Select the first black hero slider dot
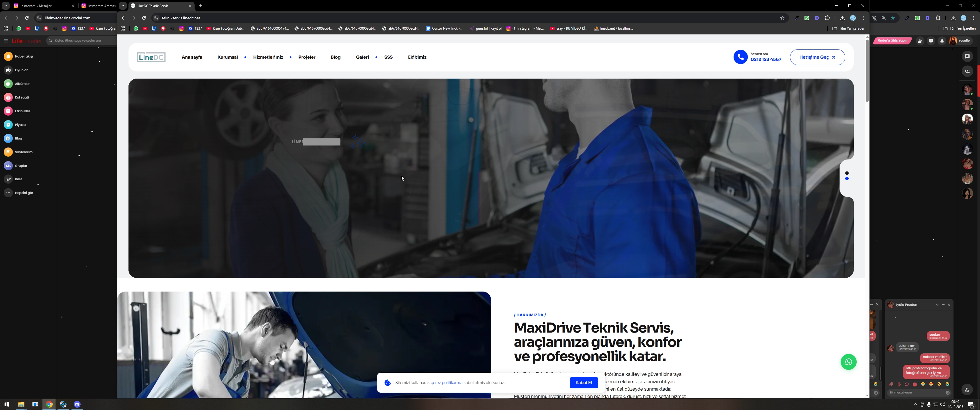The width and height of the screenshot is (980, 410). pos(847,173)
